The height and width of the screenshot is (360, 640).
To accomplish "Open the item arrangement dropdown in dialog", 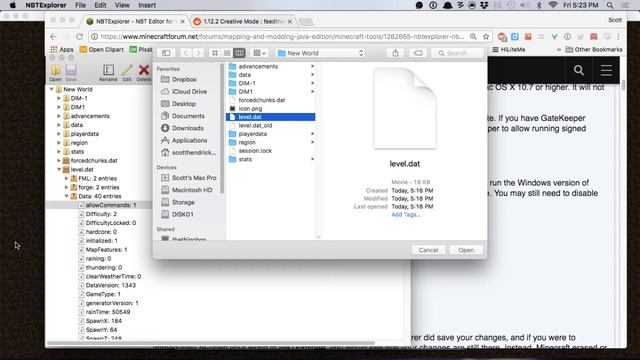I will pyautogui.click(x=260, y=53).
